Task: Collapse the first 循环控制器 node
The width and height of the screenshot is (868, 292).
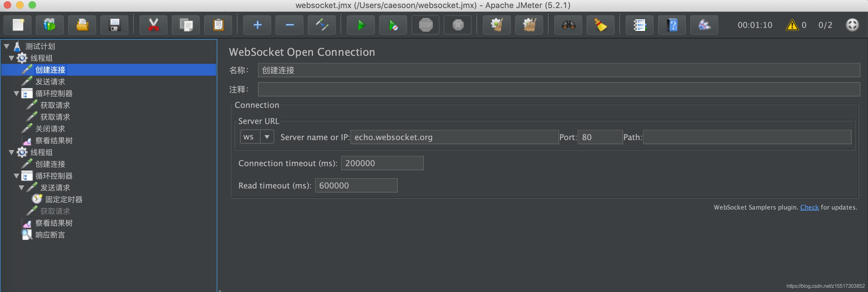Action: (x=16, y=94)
